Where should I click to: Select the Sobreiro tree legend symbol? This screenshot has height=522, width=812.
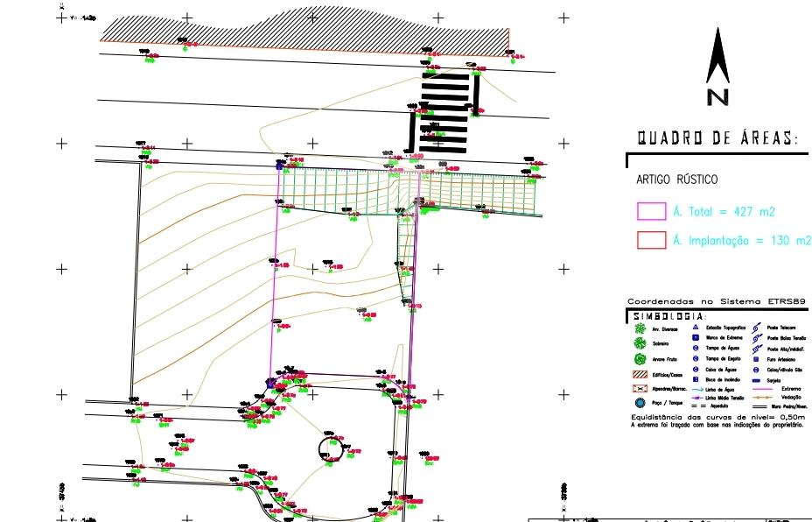click(x=640, y=343)
